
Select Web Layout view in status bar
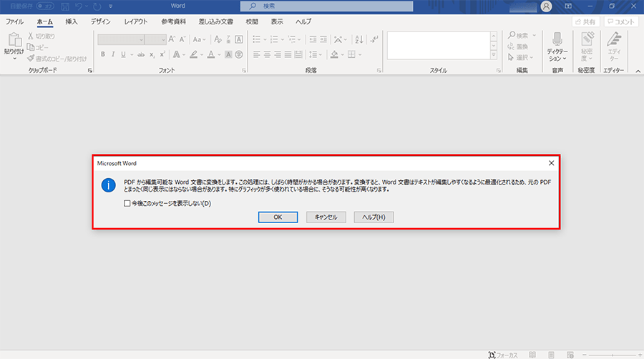pos(570,355)
